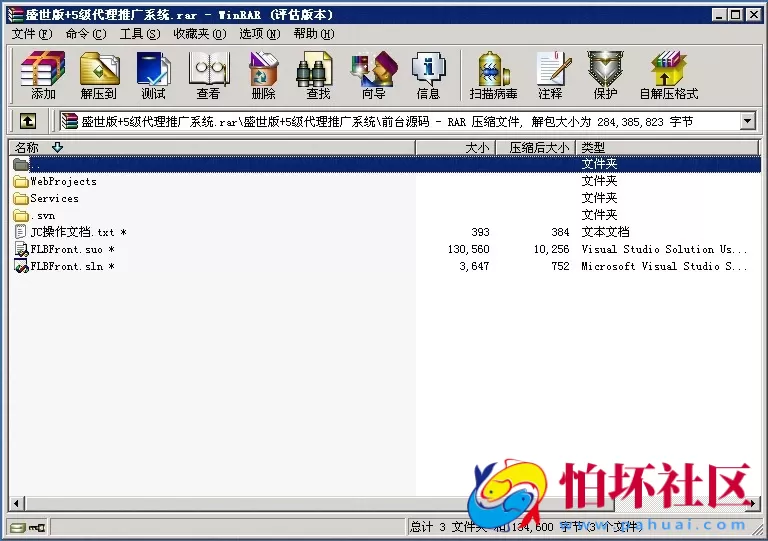
Task: Click the WinRAR title bar app icon
Action: [x=15, y=15]
